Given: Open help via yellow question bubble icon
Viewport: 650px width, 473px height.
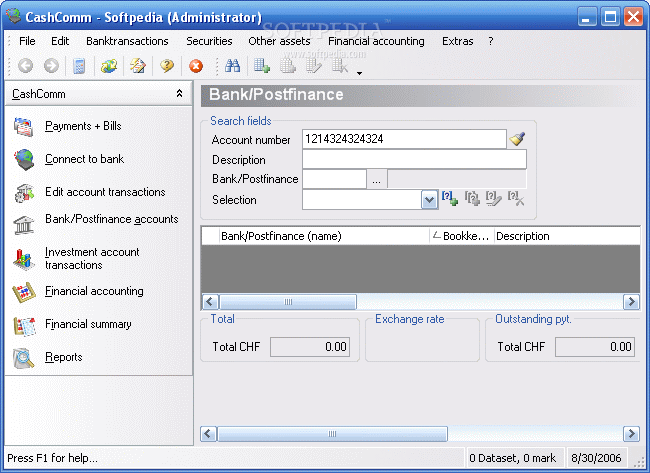Looking at the screenshot, I should pos(167,65).
